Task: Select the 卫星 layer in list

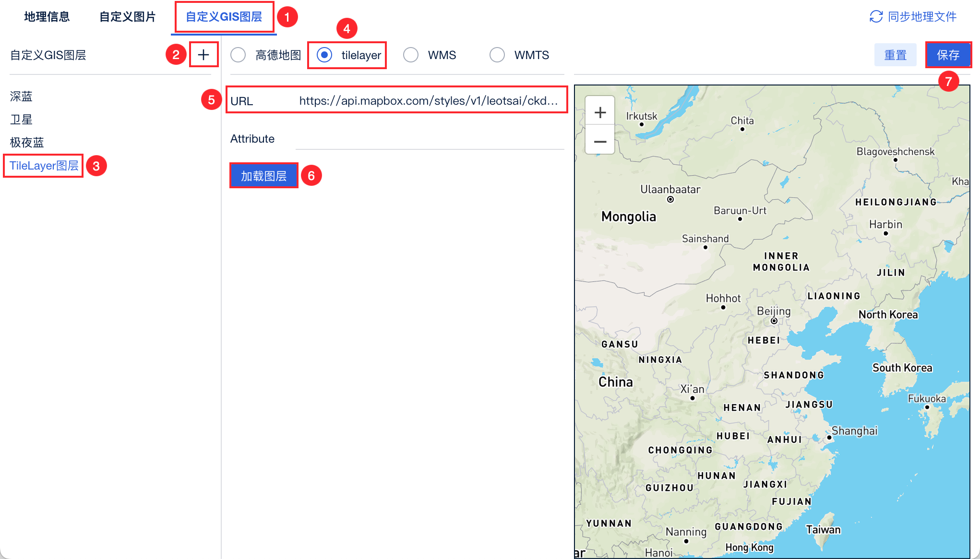Action: [x=21, y=120]
